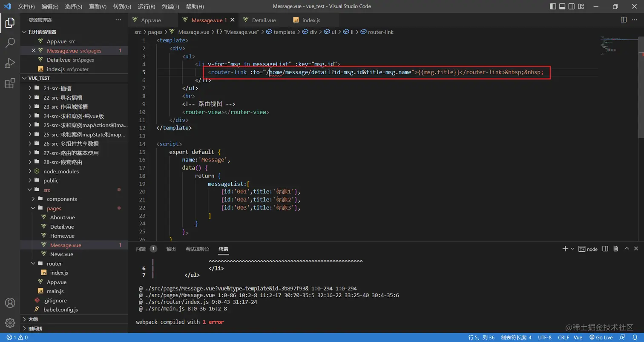Open the Run and Debug view

[x=10, y=63]
